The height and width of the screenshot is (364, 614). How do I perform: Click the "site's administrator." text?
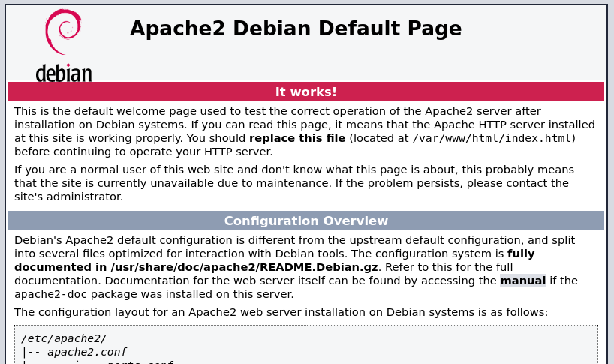pyautogui.click(x=68, y=197)
